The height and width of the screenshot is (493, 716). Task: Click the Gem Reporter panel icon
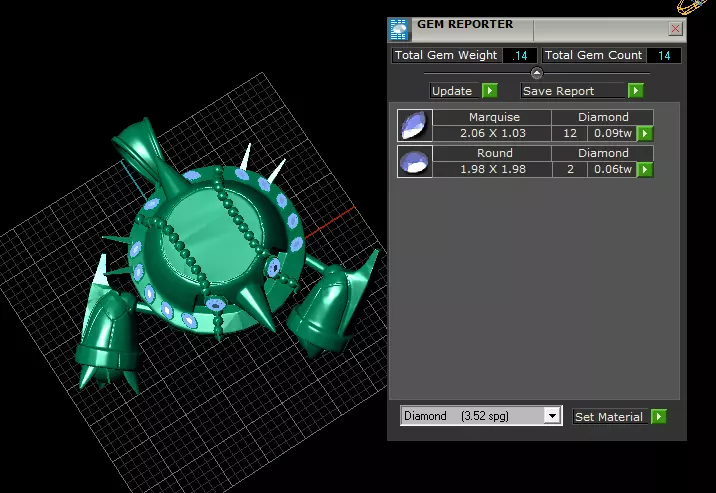pyautogui.click(x=399, y=30)
